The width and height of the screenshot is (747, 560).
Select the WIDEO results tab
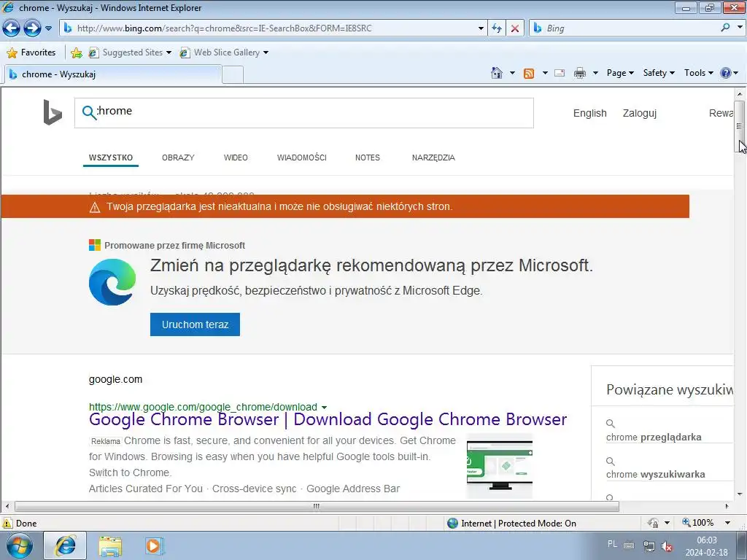(x=236, y=157)
